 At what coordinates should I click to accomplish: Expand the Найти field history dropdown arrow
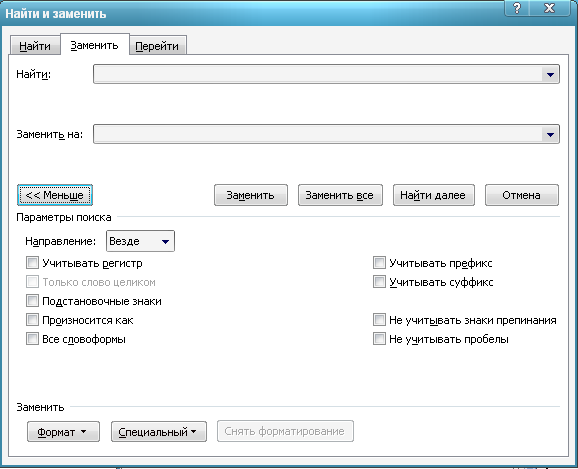(550, 74)
